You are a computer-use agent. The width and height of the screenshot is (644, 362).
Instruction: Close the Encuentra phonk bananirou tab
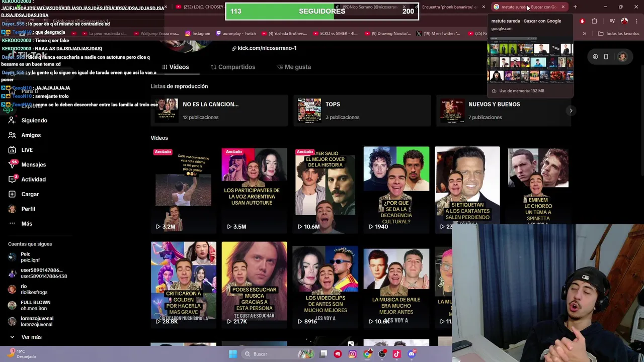[x=484, y=7]
